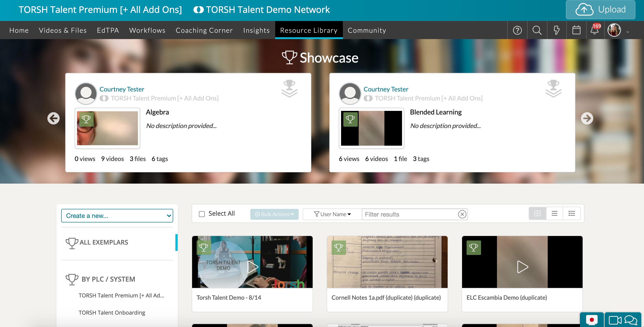This screenshot has height=327, width=644.
Task: Open the EdTPA menu item
Action: (108, 30)
